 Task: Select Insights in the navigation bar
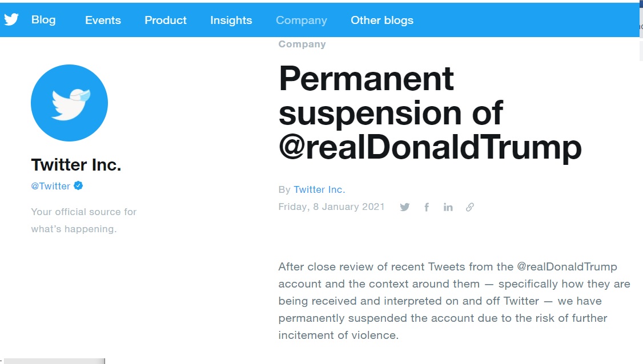[x=231, y=20]
